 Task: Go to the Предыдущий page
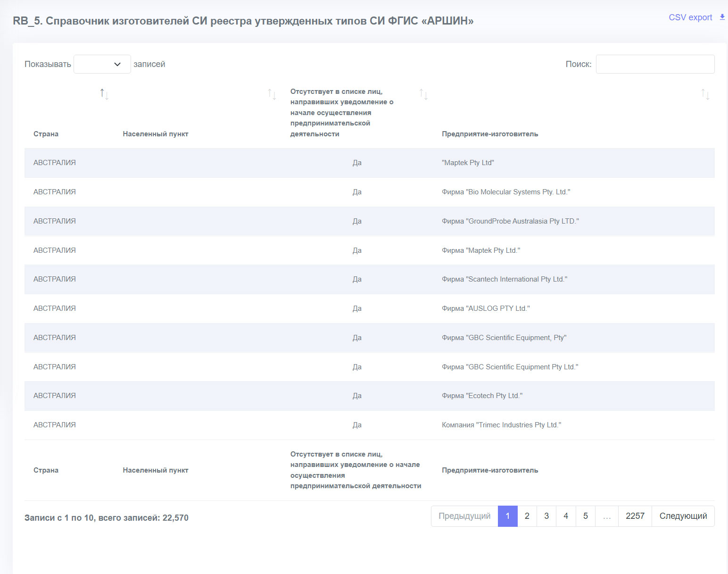pyautogui.click(x=464, y=516)
